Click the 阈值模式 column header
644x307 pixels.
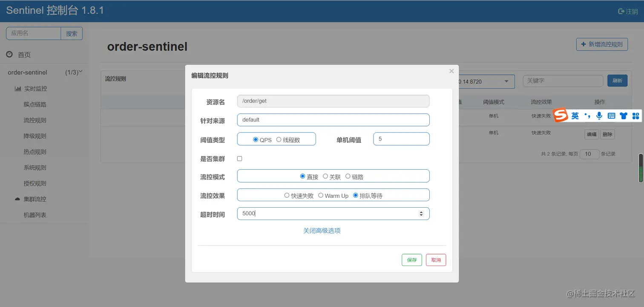(494, 102)
